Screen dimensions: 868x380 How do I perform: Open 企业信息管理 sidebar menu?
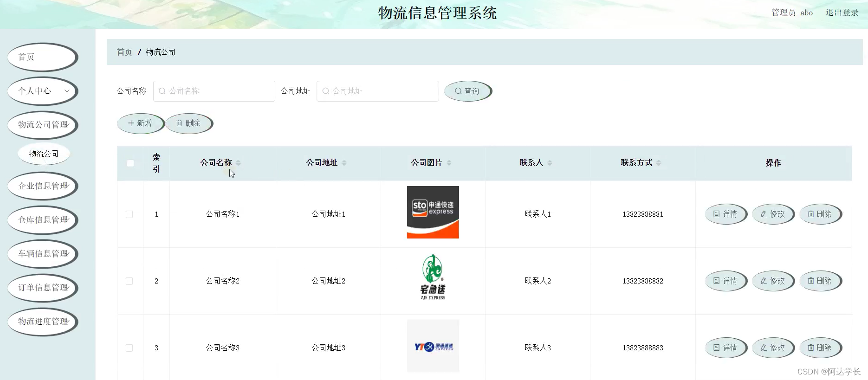click(42, 186)
